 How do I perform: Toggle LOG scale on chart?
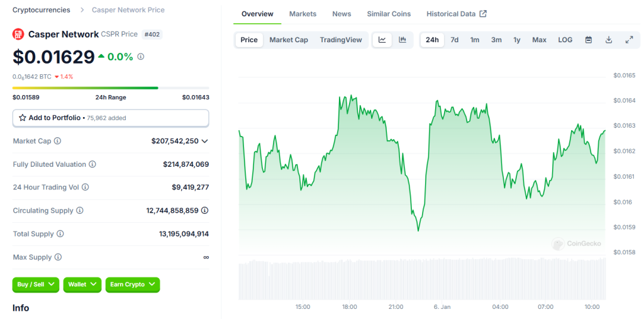(565, 40)
